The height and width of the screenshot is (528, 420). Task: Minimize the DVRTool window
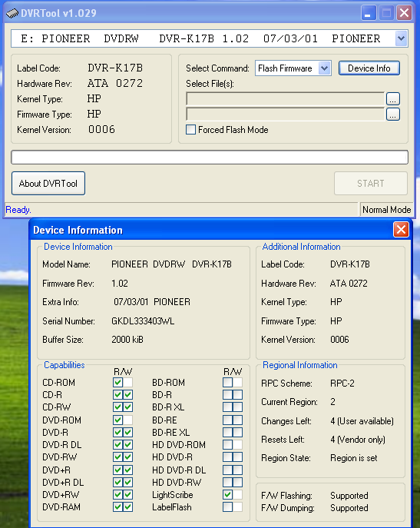pyautogui.click(x=369, y=14)
